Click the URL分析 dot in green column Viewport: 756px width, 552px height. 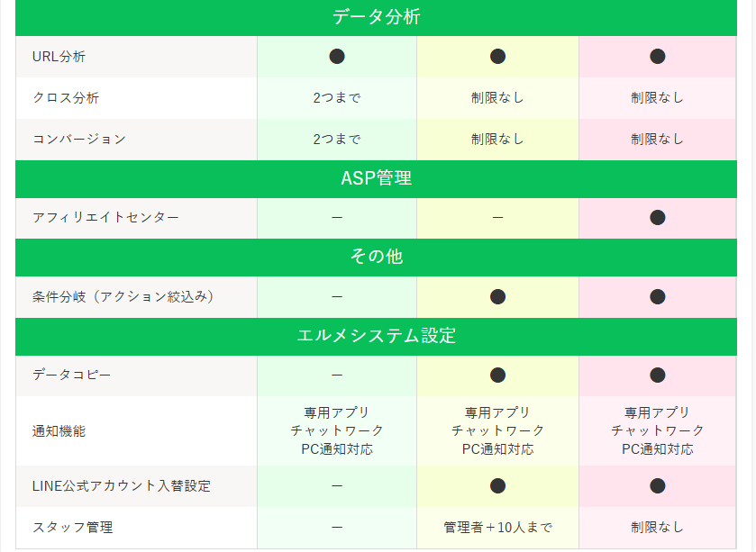tap(337, 57)
